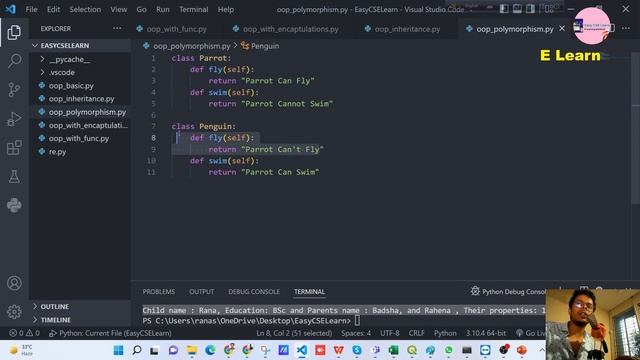Viewport: 640px width, 360px height.
Task: Open the Python sidebar view
Action: (x=14, y=205)
